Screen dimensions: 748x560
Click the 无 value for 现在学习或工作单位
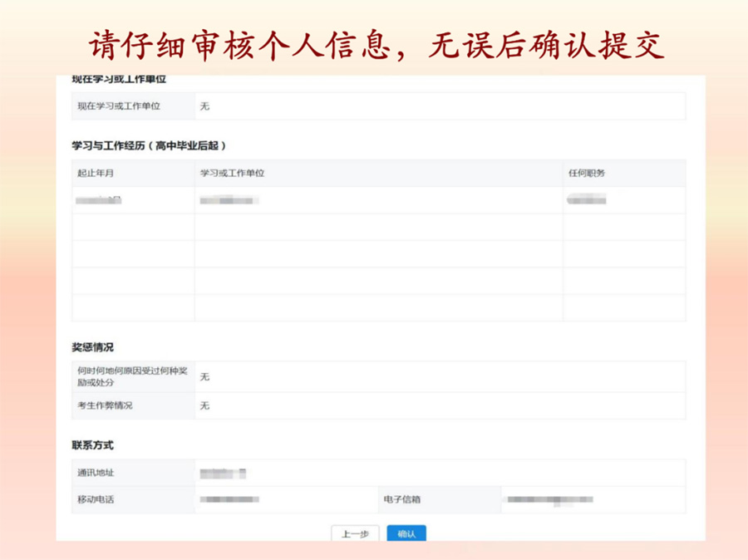(x=205, y=106)
